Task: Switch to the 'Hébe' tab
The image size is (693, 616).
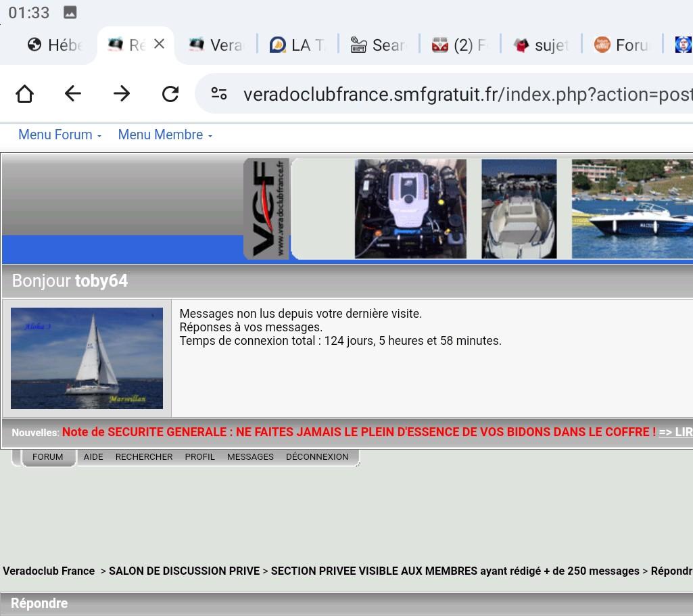Action: (x=55, y=45)
